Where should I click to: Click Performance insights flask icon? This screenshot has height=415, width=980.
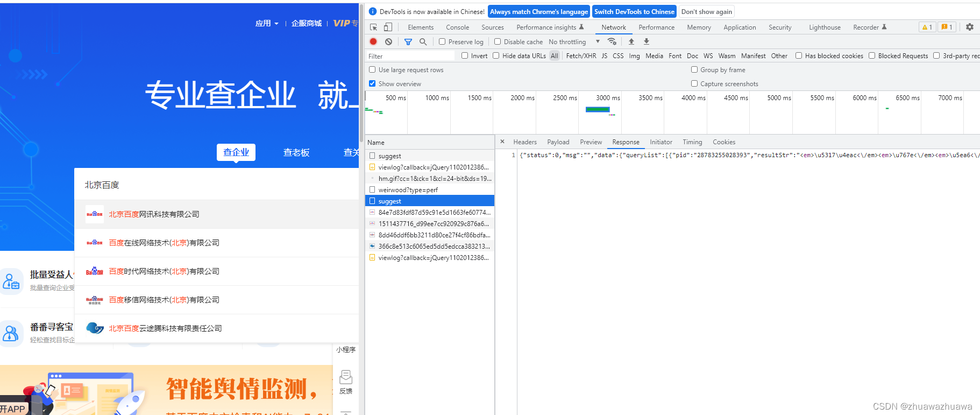pos(581,27)
